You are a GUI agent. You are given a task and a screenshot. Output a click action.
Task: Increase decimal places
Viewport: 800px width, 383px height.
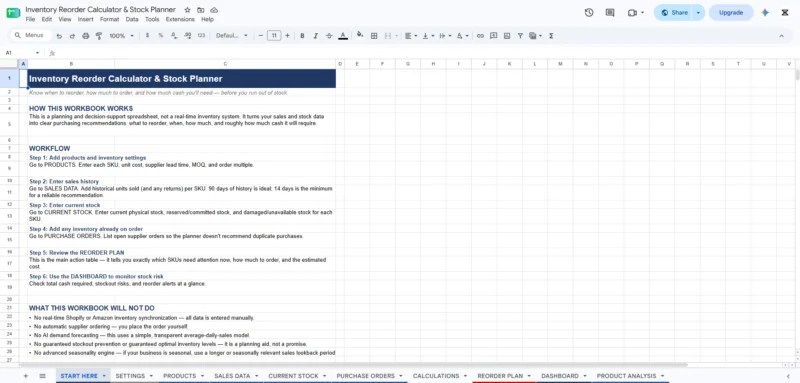[x=187, y=36]
